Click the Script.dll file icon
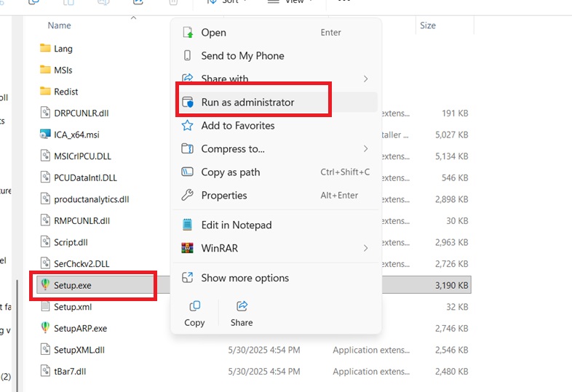This screenshot has height=392, width=572. 45,241
